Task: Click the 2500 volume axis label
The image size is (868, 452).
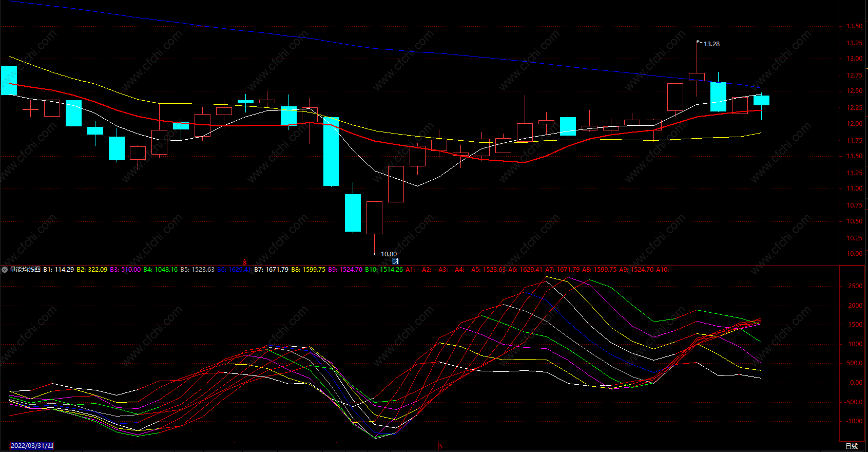Action: pyautogui.click(x=856, y=286)
